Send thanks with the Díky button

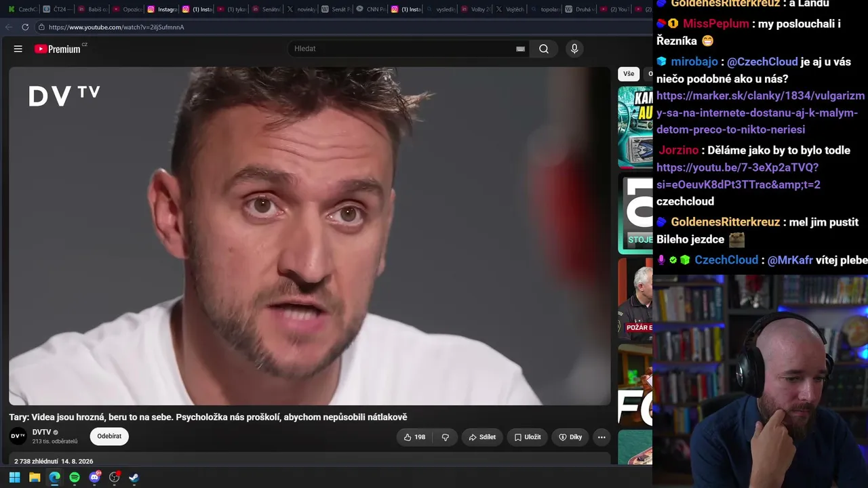[570, 437]
